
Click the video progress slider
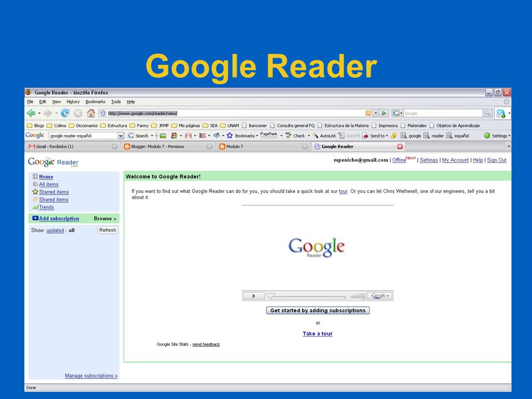click(x=306, y=296)
